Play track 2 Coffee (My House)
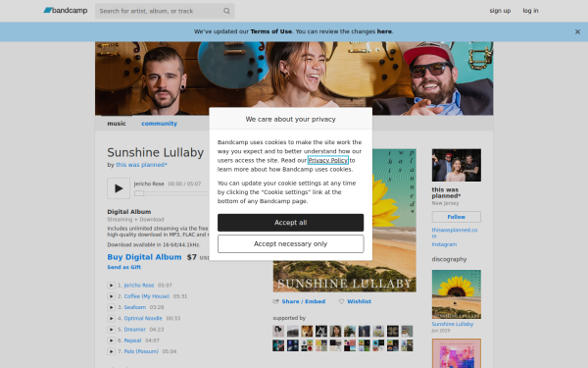 click(x=111, y=296)
